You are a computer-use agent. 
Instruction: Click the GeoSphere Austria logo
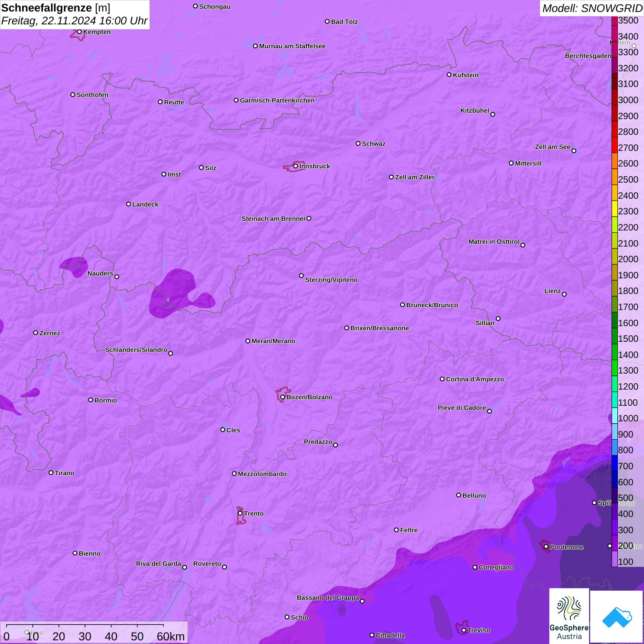569,616
